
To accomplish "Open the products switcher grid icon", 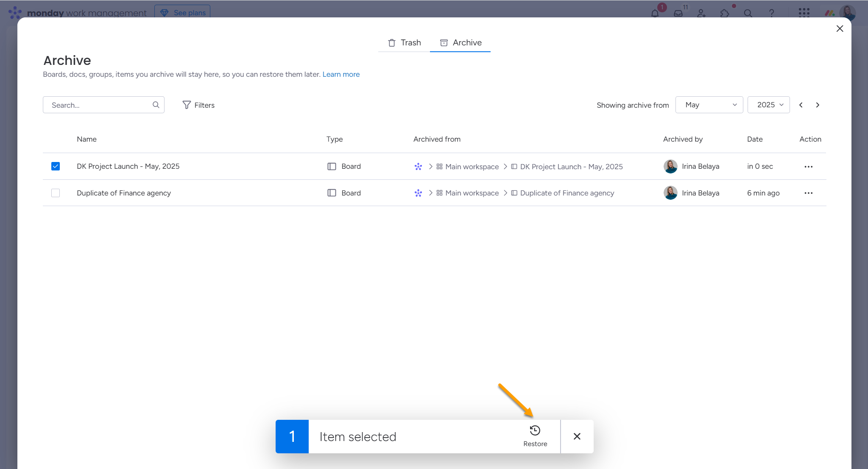I will (804, 13).
